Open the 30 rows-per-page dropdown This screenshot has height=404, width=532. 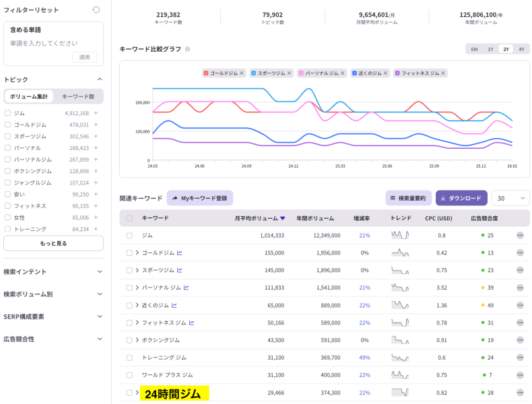[510, 198]
